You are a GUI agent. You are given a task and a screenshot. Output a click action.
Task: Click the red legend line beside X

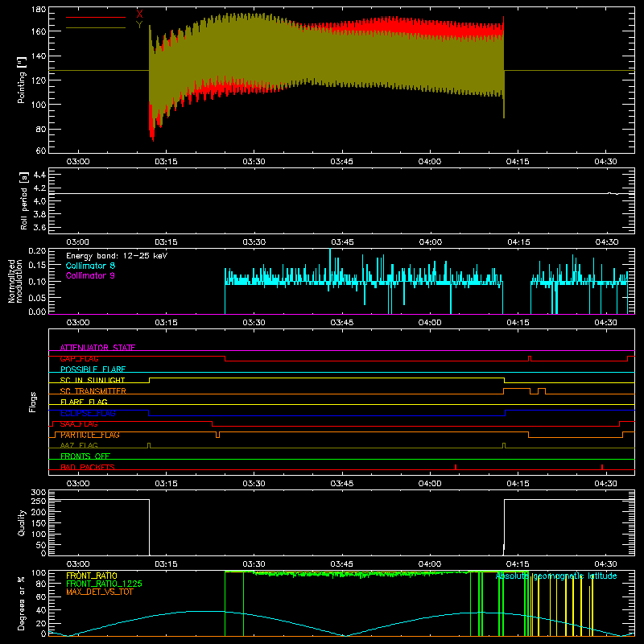tap(96, 17)
